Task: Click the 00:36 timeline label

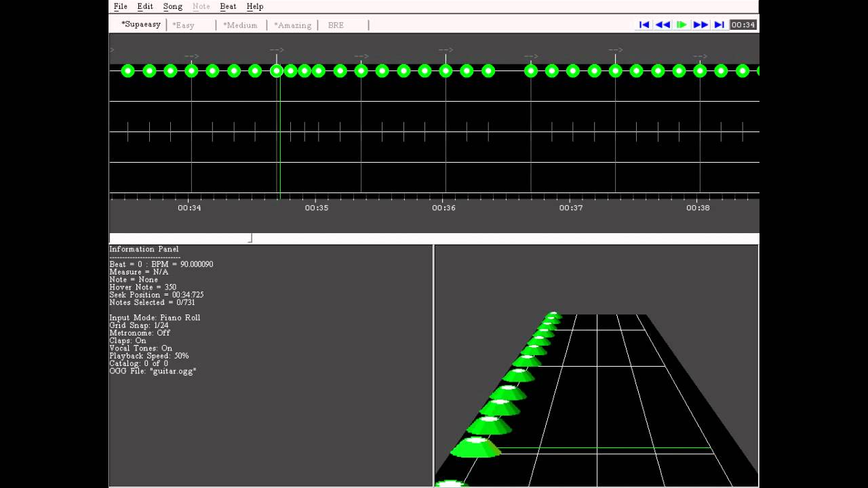Action: 443,208
